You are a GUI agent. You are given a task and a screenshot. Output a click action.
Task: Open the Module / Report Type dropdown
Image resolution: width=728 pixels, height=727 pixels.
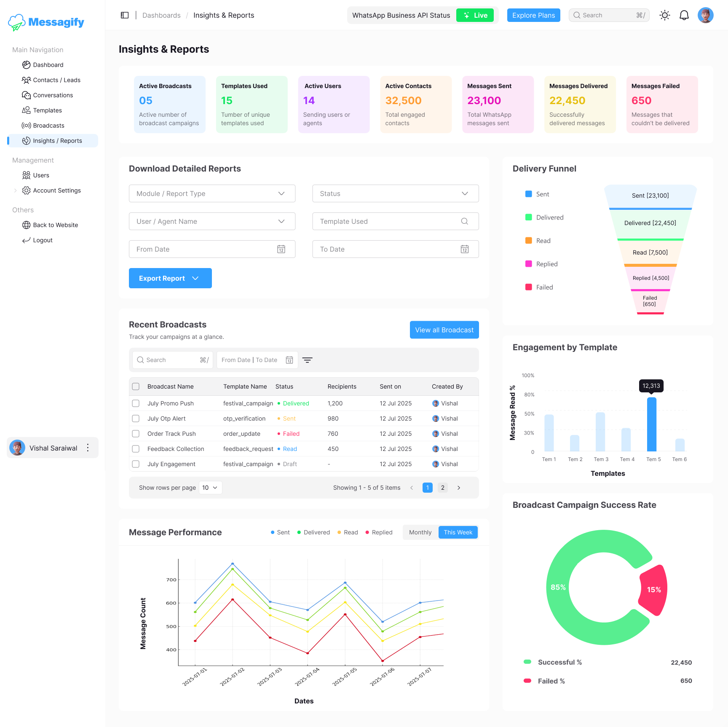click(212, 193)
